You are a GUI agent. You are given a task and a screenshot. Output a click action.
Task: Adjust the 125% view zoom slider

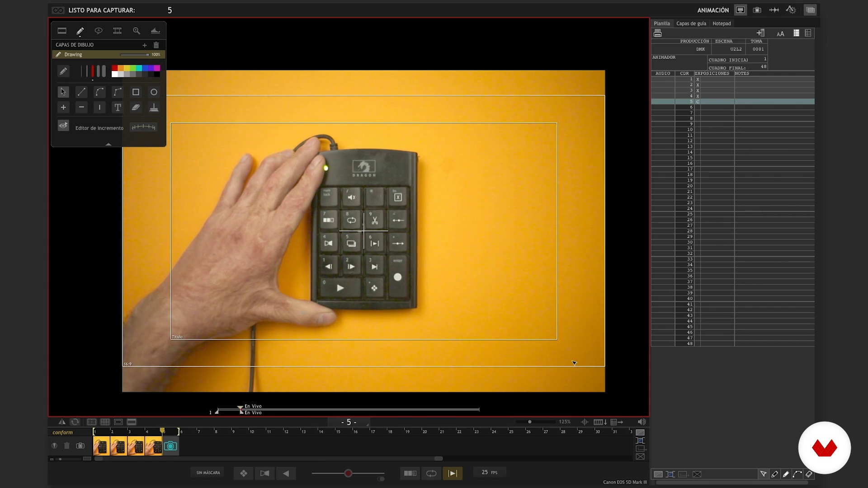[536, 422]
